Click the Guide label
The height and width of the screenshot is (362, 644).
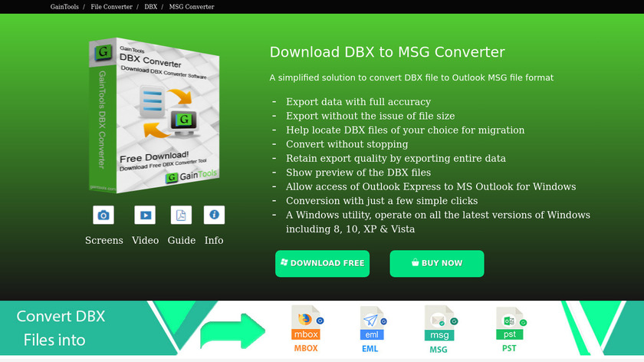point(182,240)
